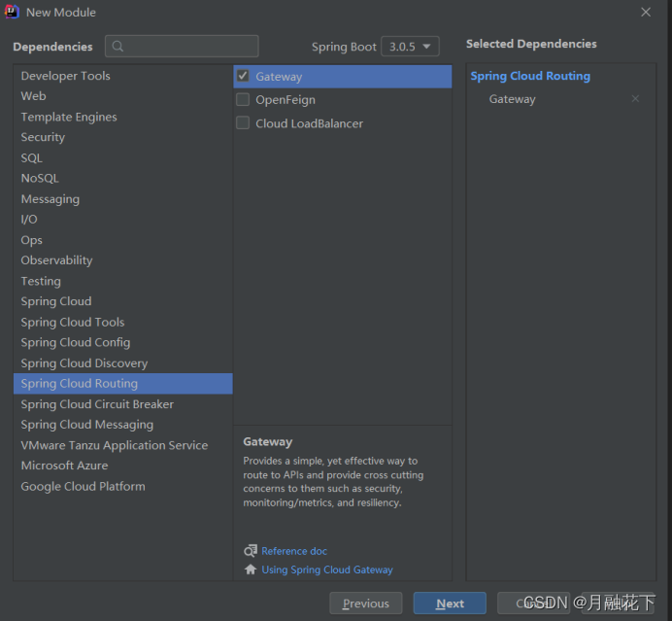Remove Gateway from Selected Dependencies

tap(635, 98)
